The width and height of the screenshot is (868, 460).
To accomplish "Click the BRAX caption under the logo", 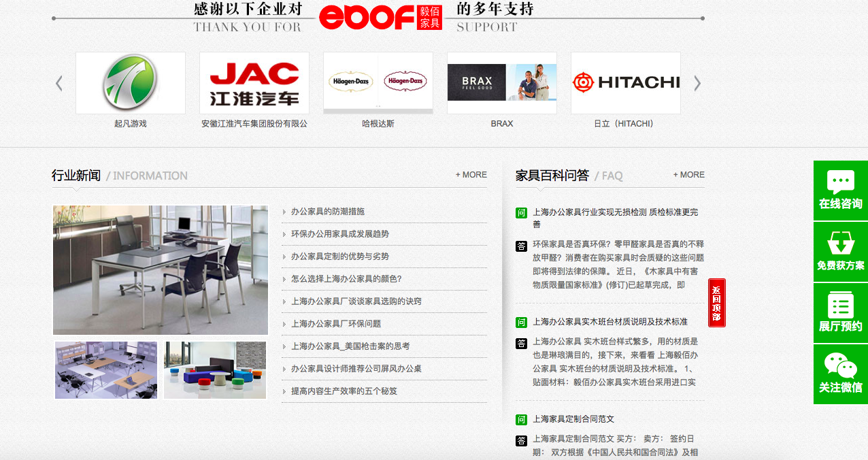I will tap(502, 124).
